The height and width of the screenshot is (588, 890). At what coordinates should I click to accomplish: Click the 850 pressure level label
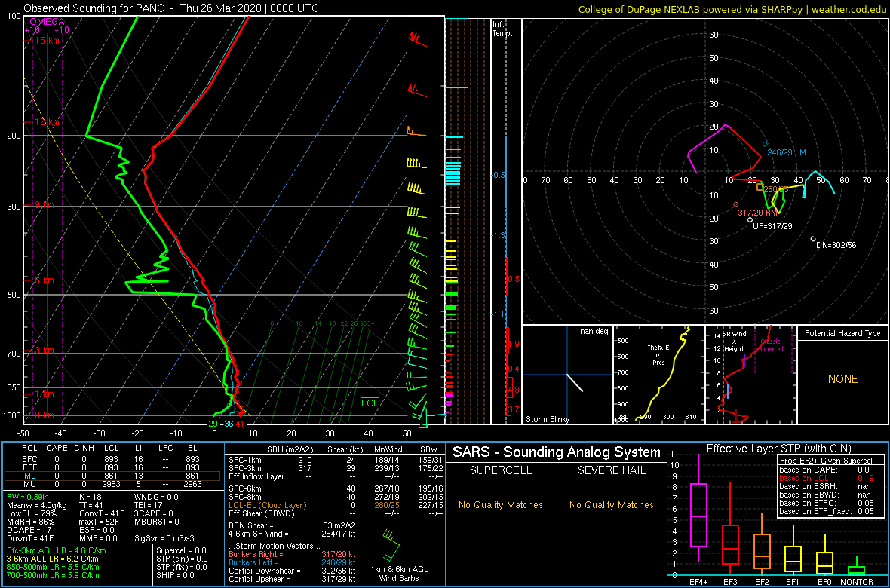pos(14,388)
